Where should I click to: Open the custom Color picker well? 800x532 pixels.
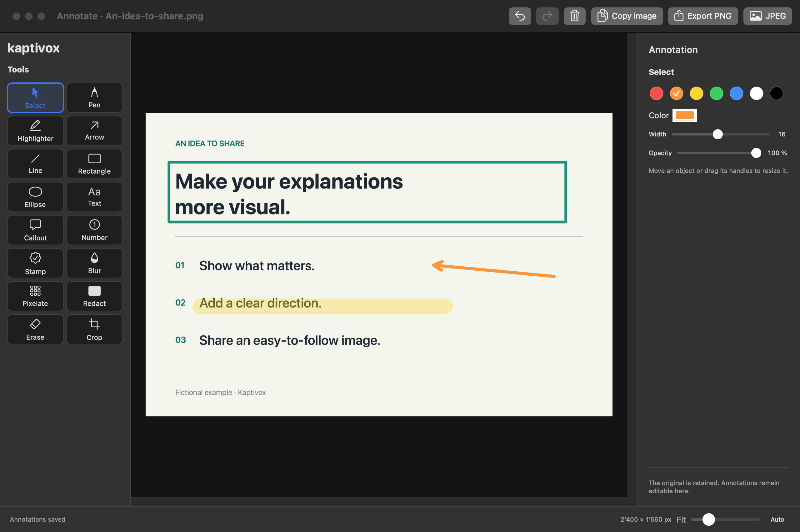(685, 115)
